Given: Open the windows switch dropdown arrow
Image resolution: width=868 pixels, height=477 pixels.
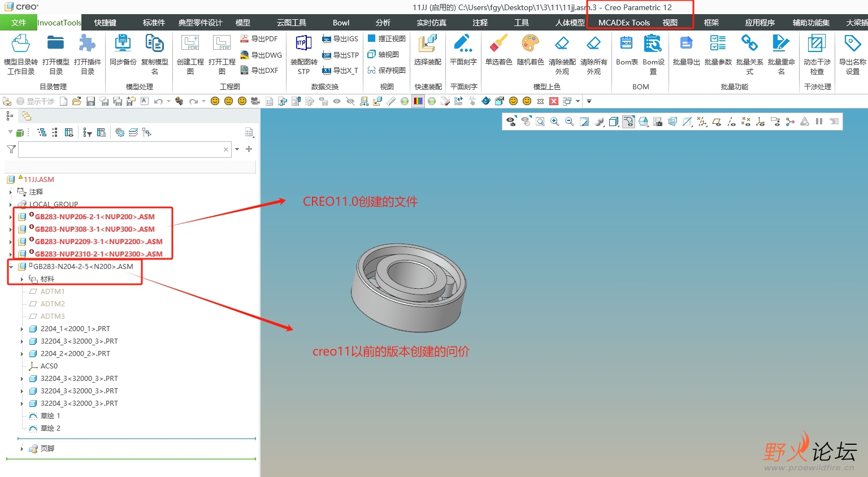Looking at the screenshot, I should click(578, 101).
